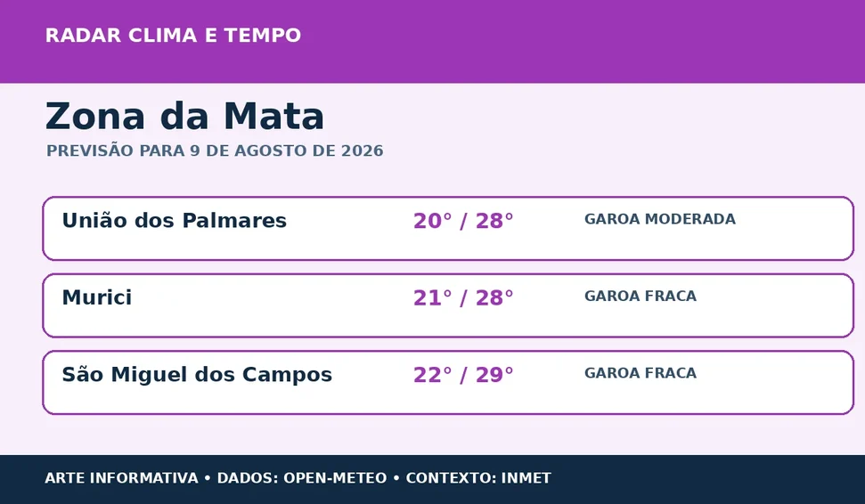
Task: Select the 21° / 28° temperature reading
Action: pos(463,298)
